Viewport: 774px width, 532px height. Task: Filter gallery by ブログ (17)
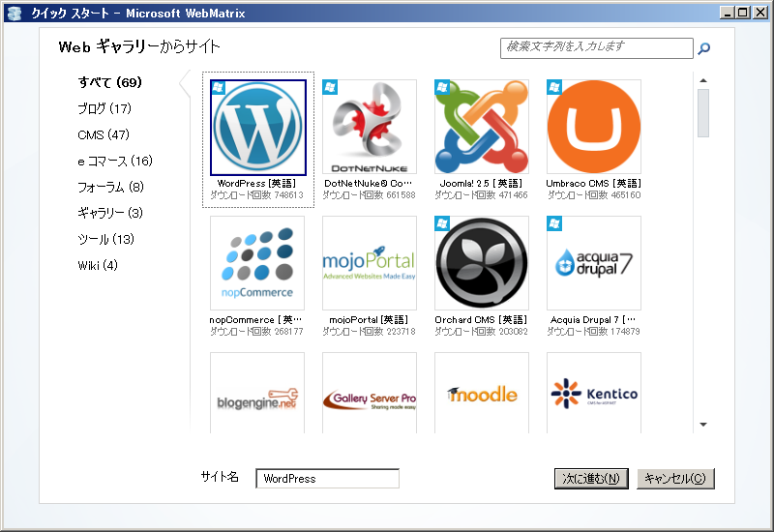pyautogui.click(x=104, y=108)
